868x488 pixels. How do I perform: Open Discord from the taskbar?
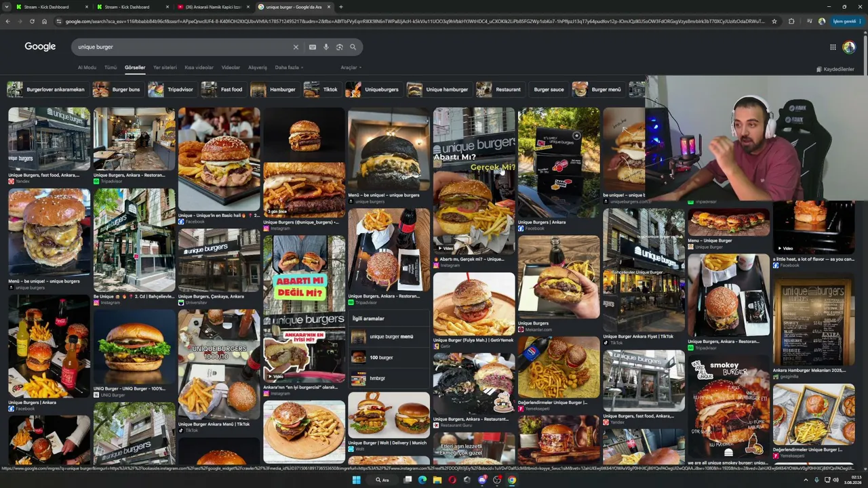pos(482,480)
